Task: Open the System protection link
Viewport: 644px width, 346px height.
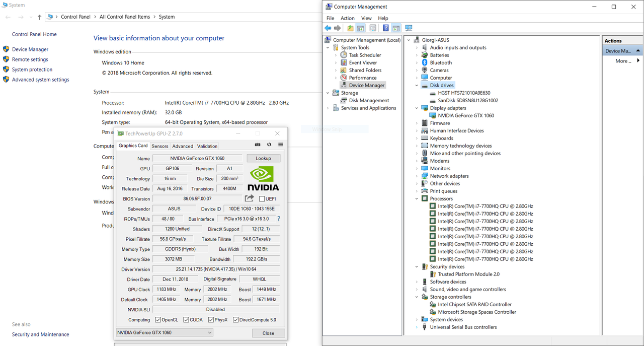Action: click(x=32, y=70)
